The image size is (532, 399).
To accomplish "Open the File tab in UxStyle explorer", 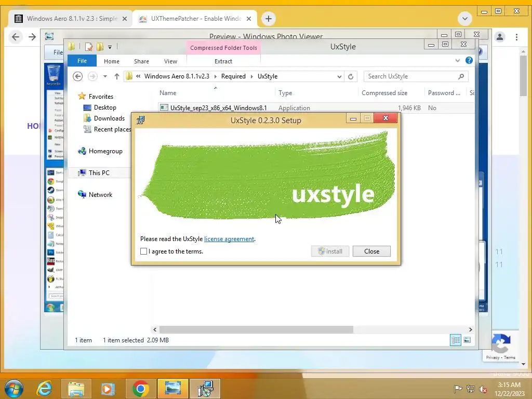I will (82, 61).
